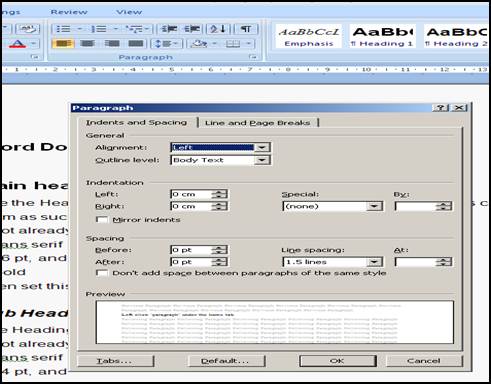Click the spacing Before field
The height and width of the screenshot is (384, 491).
click(x=191, y=250)
